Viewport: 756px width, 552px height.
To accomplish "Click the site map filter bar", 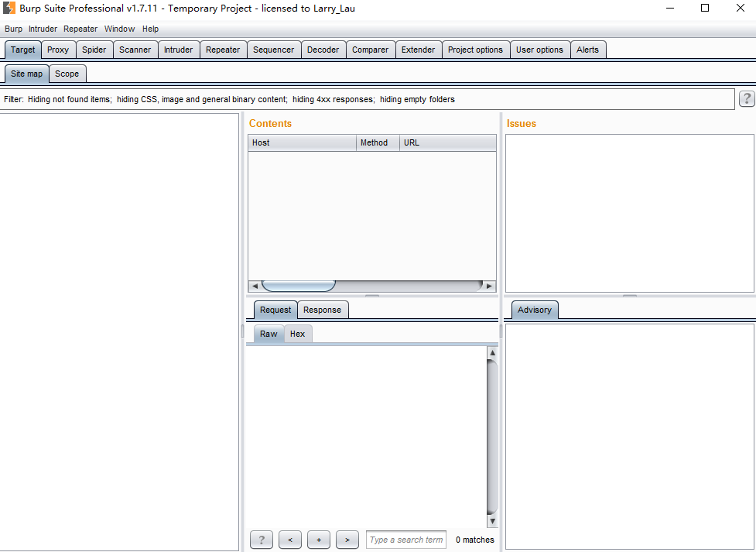I will click(368, 99).
